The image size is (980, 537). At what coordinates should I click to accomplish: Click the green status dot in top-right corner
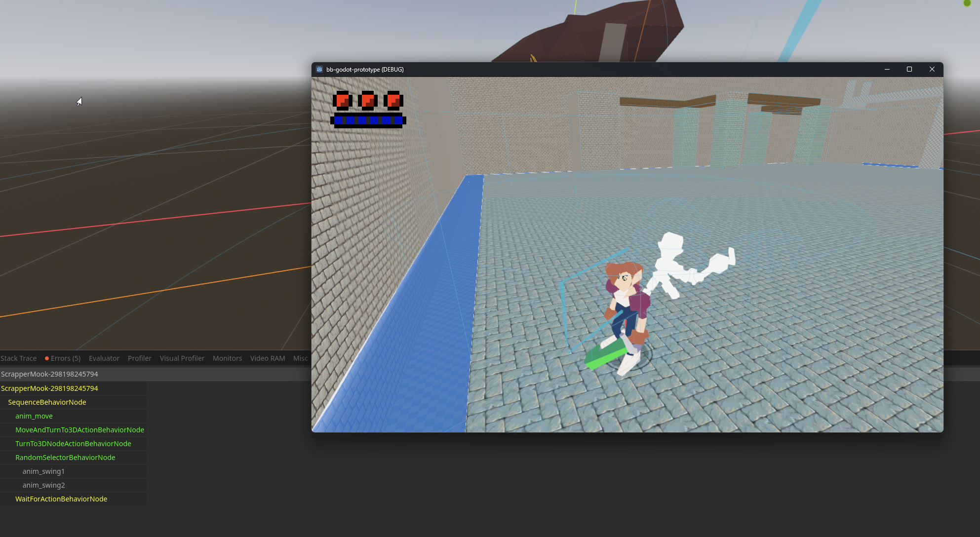pos(967,3)
